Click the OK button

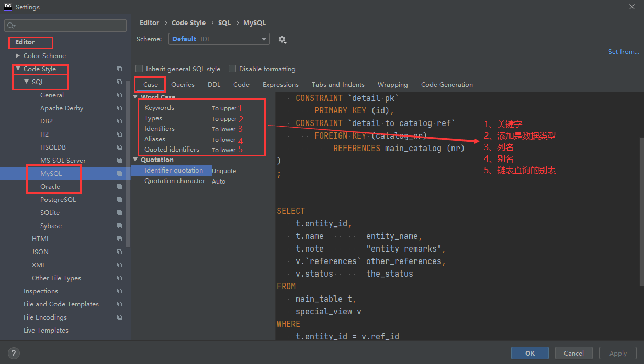(x=530, y=353)
